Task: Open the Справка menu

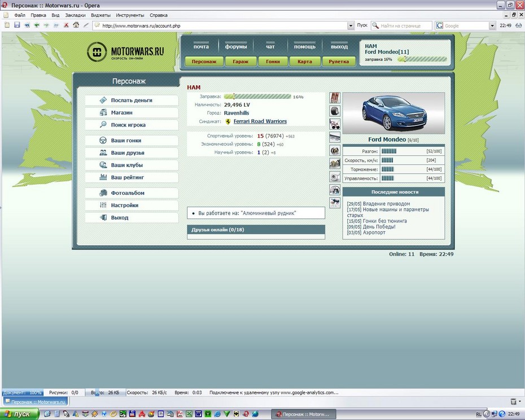Action: coord(159,15)
